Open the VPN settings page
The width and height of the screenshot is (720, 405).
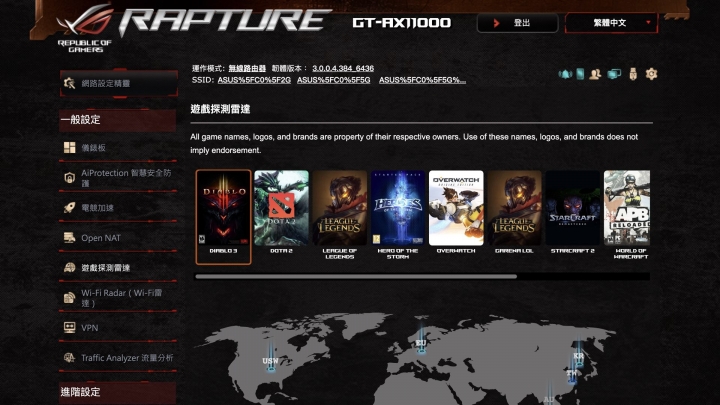pos(118,328)
